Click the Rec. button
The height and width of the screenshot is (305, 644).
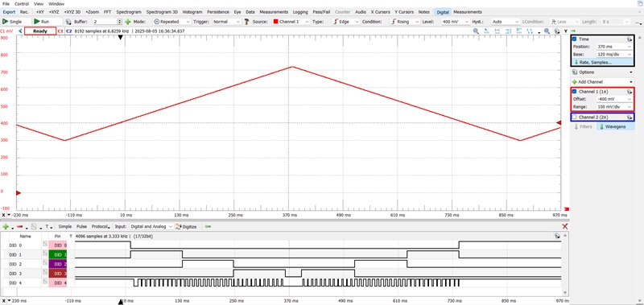[x=25, y=12]
